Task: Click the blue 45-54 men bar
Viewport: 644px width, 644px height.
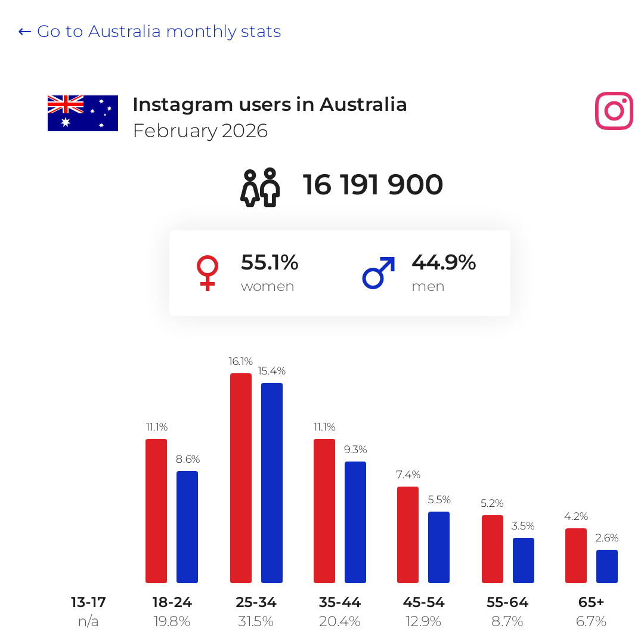Action: 439,547
